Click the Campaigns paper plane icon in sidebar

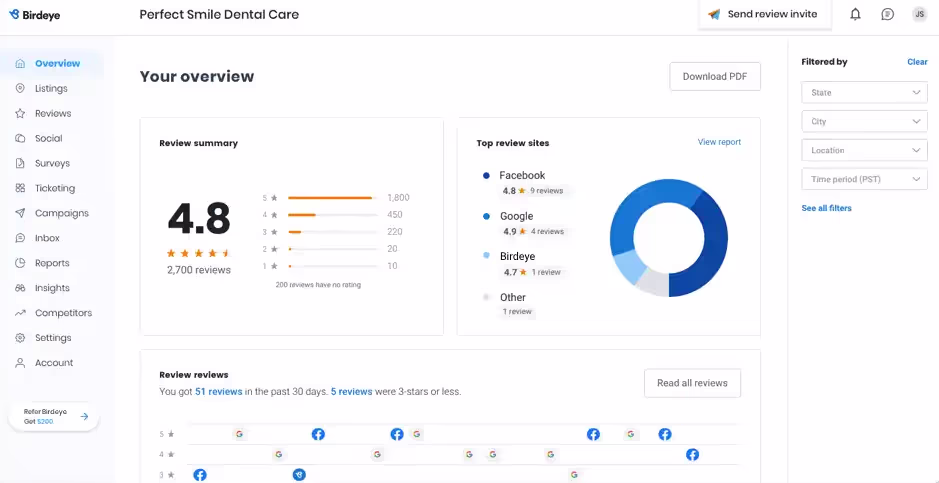point(20,213)
